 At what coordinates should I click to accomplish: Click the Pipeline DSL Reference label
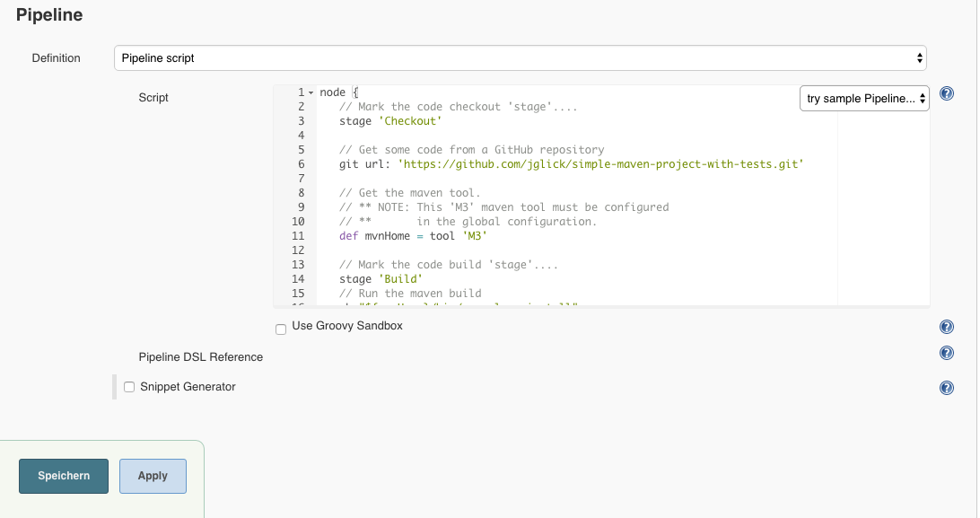[201, 357]
